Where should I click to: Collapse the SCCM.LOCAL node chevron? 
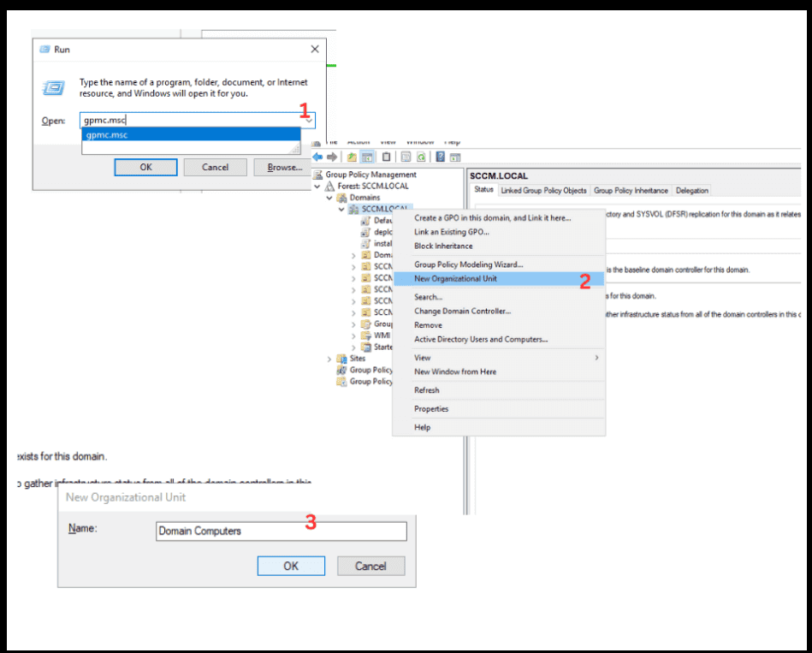[341, 208]
